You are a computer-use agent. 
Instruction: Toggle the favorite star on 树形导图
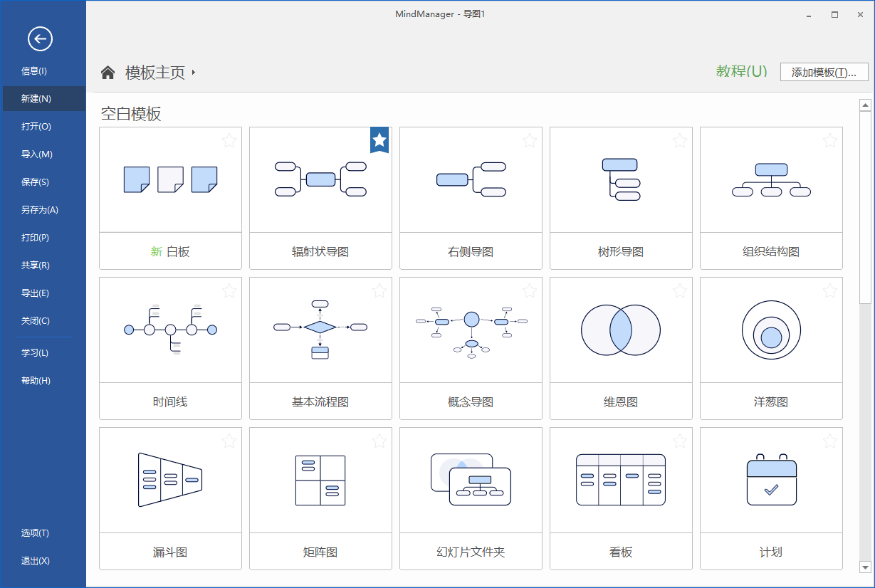[x=680, y=140]
